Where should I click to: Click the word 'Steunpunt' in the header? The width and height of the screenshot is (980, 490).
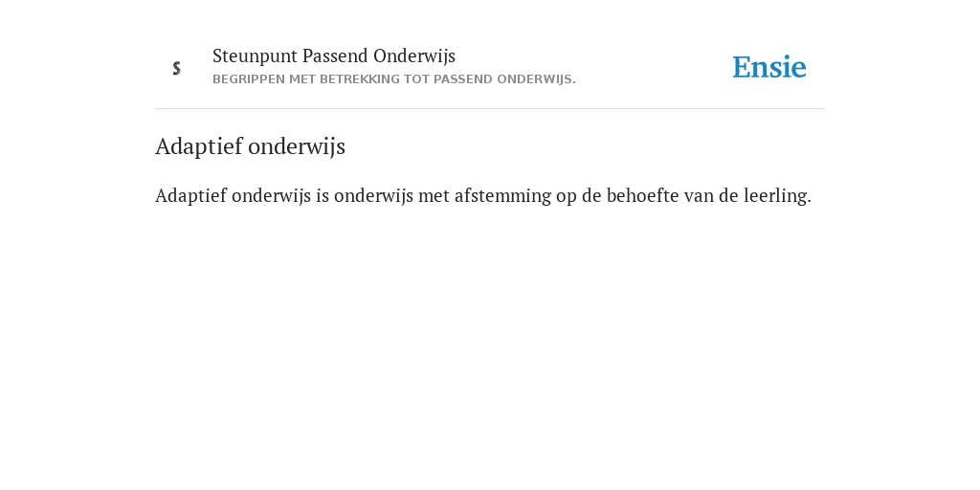(255, 56)
